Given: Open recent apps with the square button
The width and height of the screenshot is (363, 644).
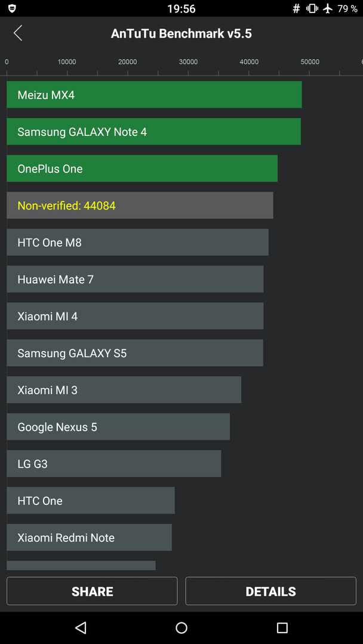Looking at the screenshot, I should click(282, 627).
